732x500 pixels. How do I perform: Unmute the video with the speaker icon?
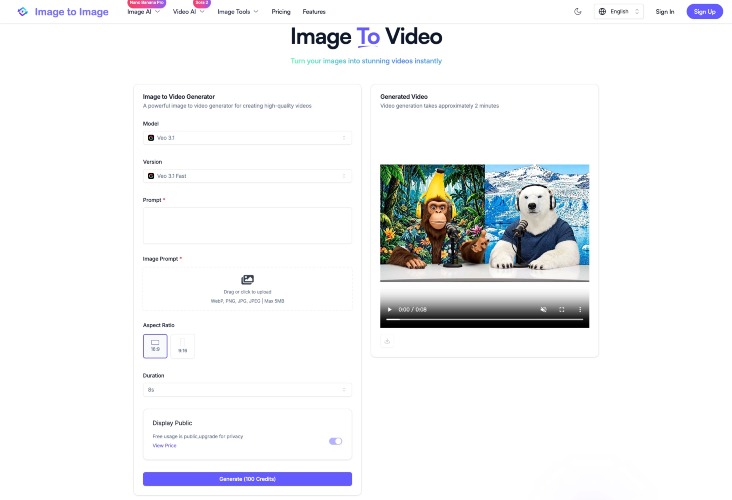pyautogui.click(x=543, y=310)
